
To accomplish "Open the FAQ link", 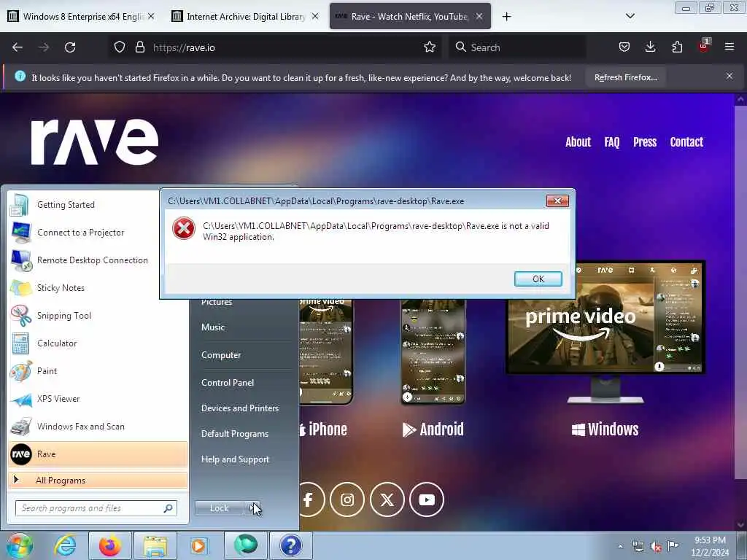I will point(612,142).
